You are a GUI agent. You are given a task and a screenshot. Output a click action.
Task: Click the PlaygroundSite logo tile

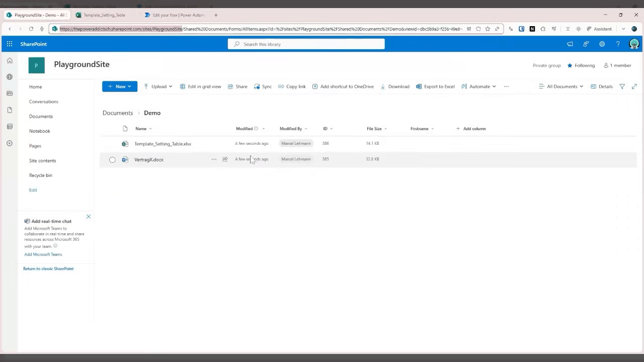[x=36, y=65]
